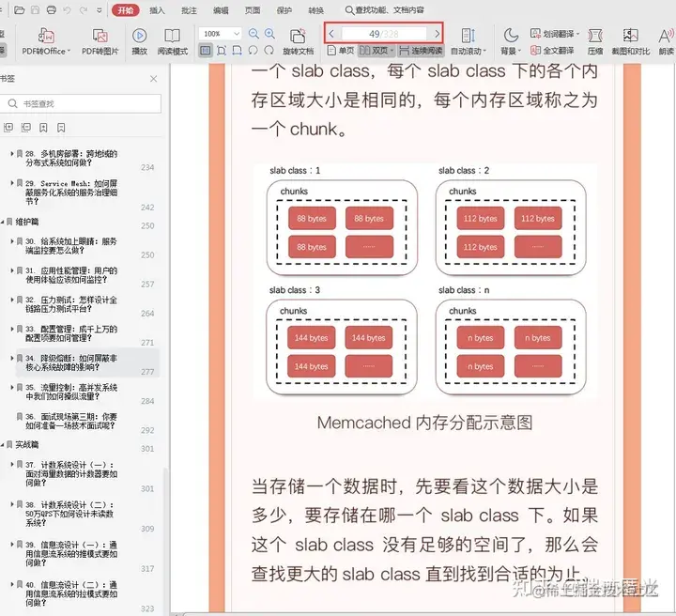The height and width of the screenshot is (616, 676).
Task: Expand bookmark 29 Service Mesh
Action: [x=12, y=183]
